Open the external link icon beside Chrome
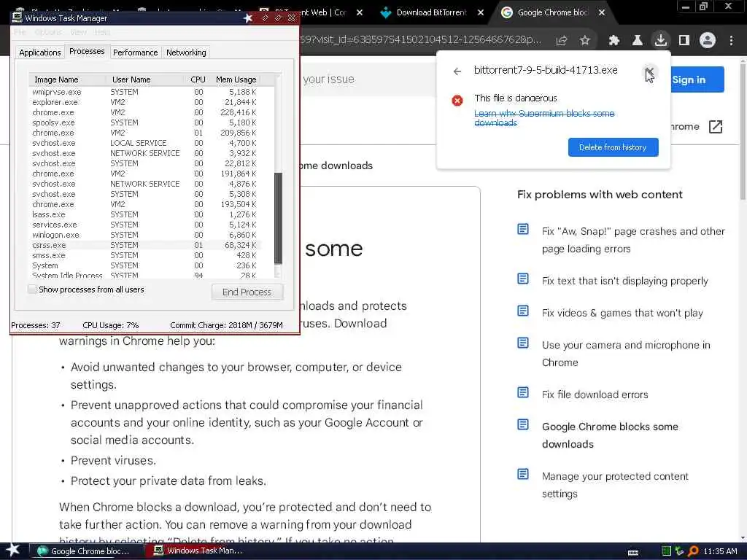The height and width of the screenshot is (560, 747). (x=716, y=127)
